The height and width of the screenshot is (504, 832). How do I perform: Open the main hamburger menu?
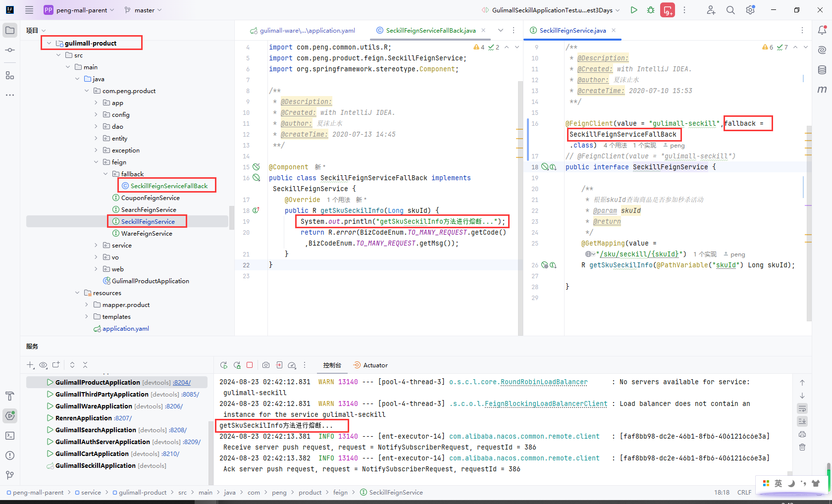tap(29, 10)
